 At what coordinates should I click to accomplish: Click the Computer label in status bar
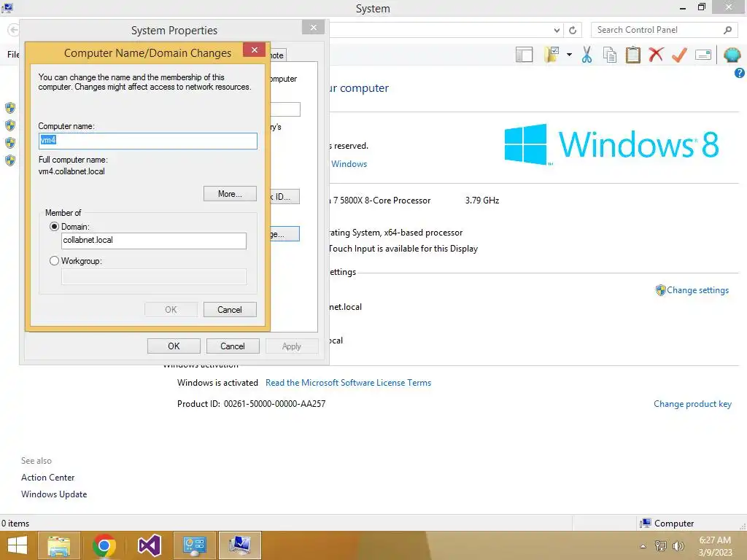coord(673,524)
